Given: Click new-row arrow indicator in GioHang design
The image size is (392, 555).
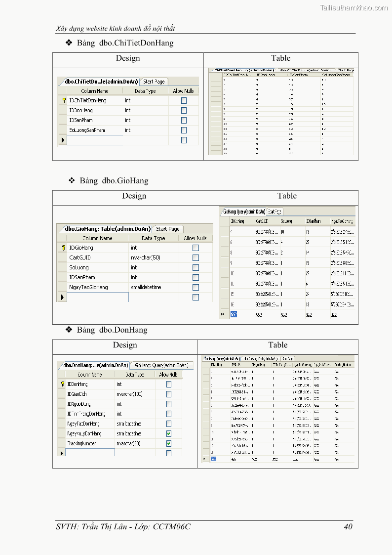Looking at the screenshot, I should 62,297.
